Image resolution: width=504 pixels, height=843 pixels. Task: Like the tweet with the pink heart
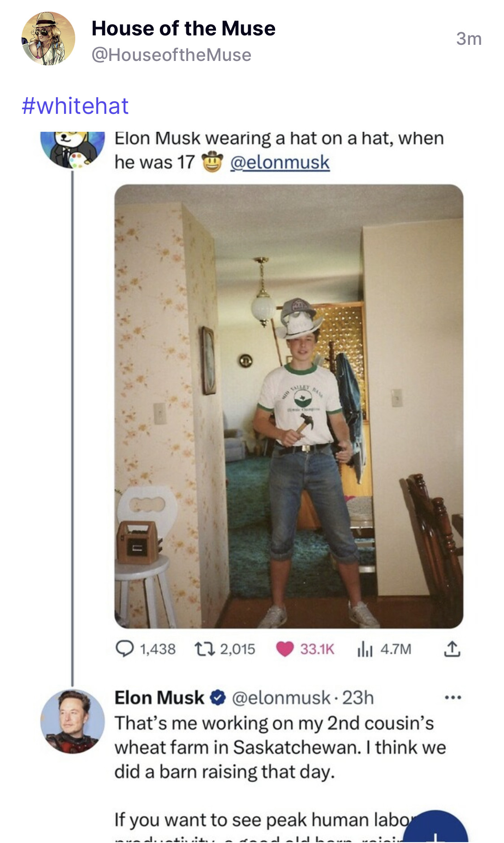(284, 649)
